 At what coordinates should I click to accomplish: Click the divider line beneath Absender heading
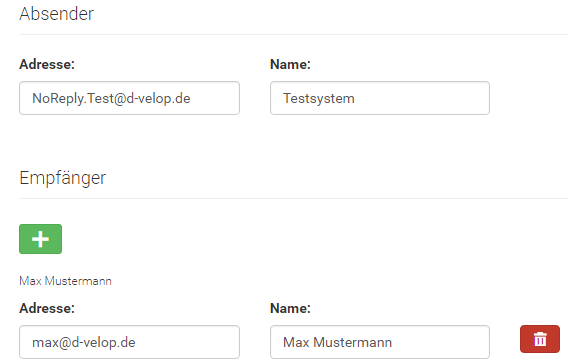coord(293,34)
